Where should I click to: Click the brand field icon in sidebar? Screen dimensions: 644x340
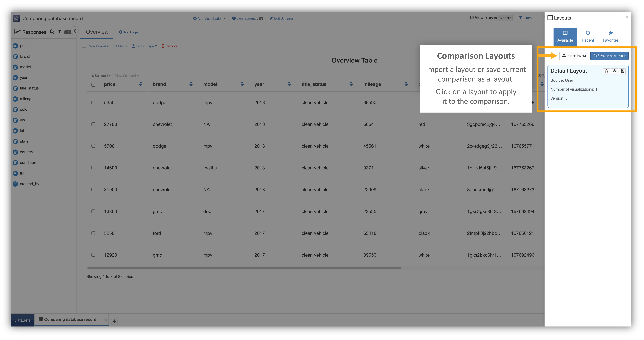[15, 56]
